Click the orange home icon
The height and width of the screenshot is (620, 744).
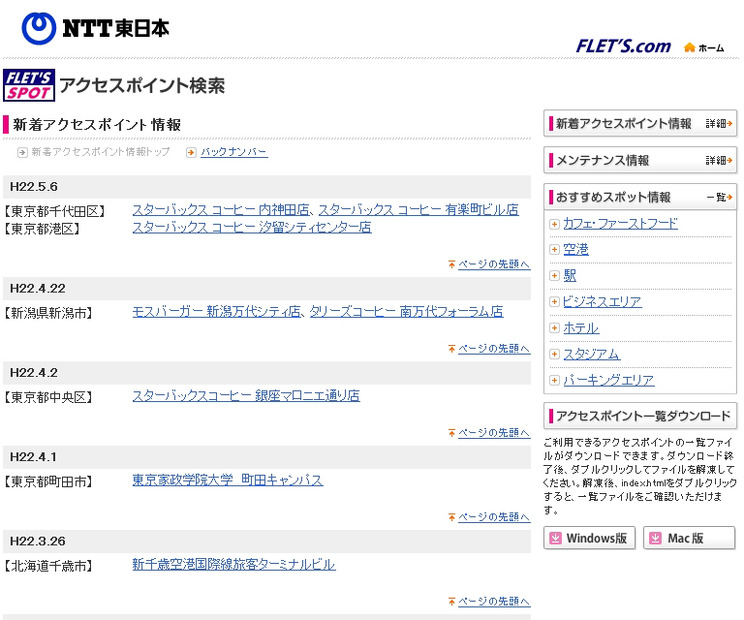(689, 47)
